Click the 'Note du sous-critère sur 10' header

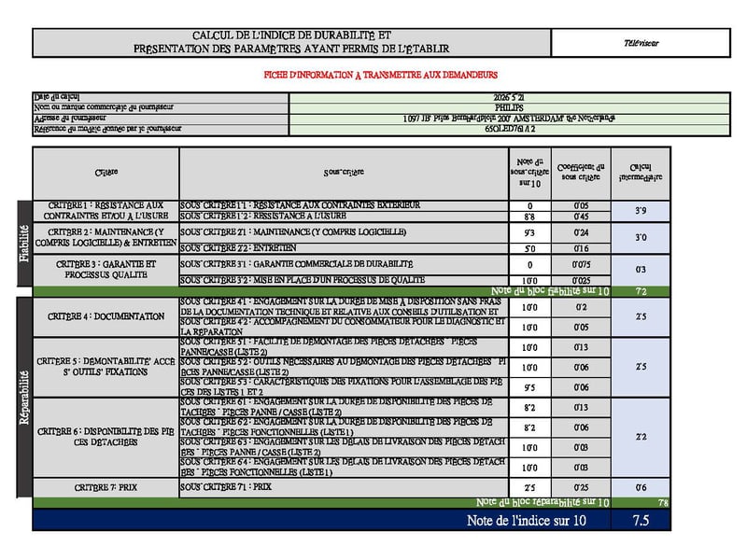[529, 173]
